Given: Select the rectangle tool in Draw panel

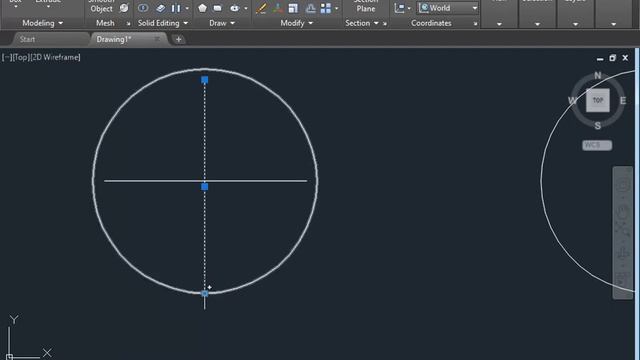Looking at the screenshot, I should click(218, 8).
